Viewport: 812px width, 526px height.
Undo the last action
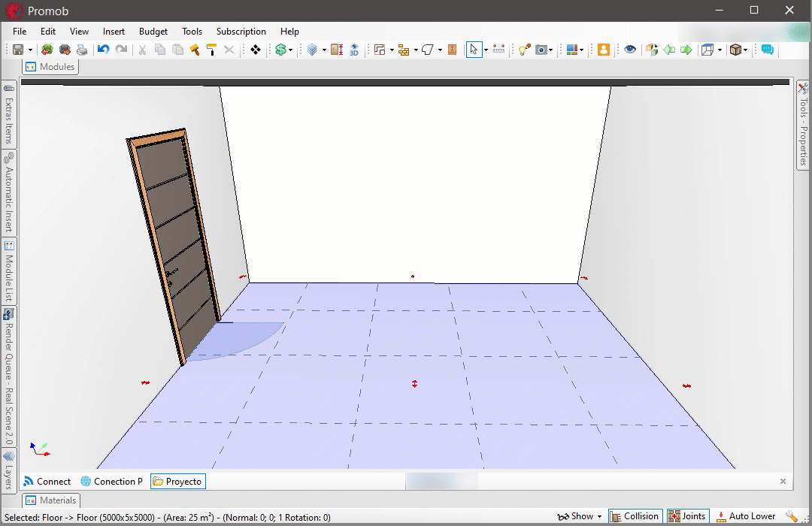pos(104,50)
